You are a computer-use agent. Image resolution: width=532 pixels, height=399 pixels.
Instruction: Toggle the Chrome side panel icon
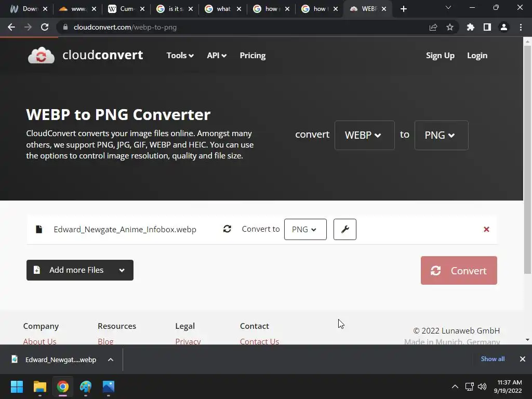487,27
